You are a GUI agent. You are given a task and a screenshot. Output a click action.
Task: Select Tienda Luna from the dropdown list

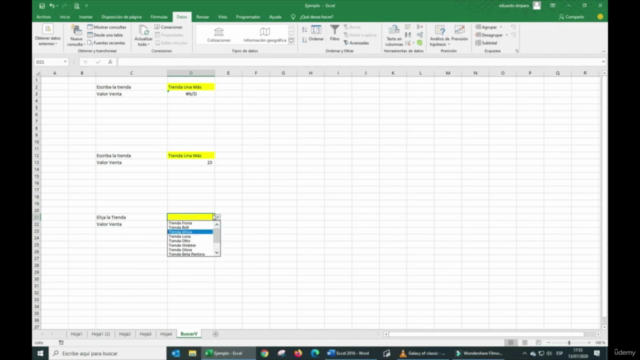pos(190,237)
